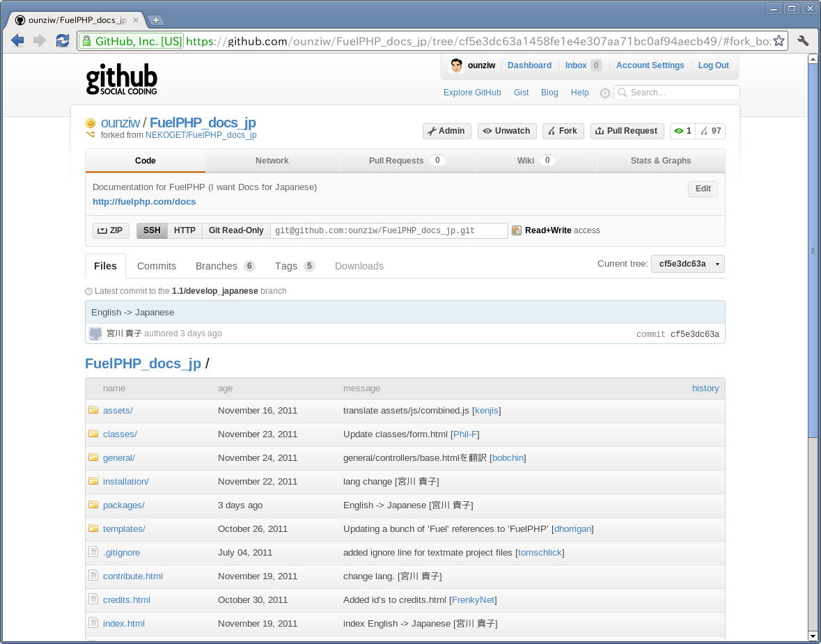The width and height of the screenshot is (821, 644).
Task: Select the Code tab
Action: click(145, 161)
